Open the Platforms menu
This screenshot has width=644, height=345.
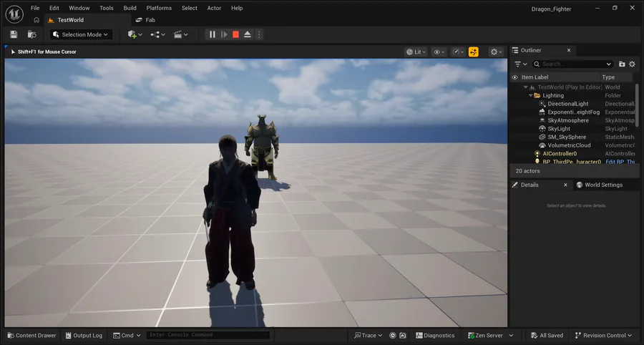click(159, 8)
